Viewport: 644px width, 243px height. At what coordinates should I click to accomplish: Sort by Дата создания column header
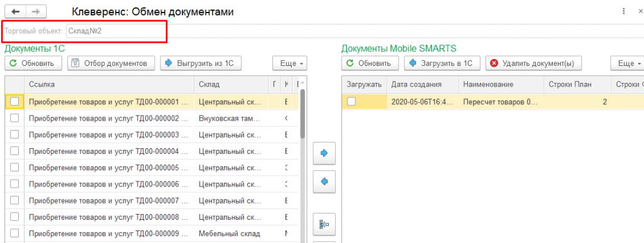[x=423, y=85]
